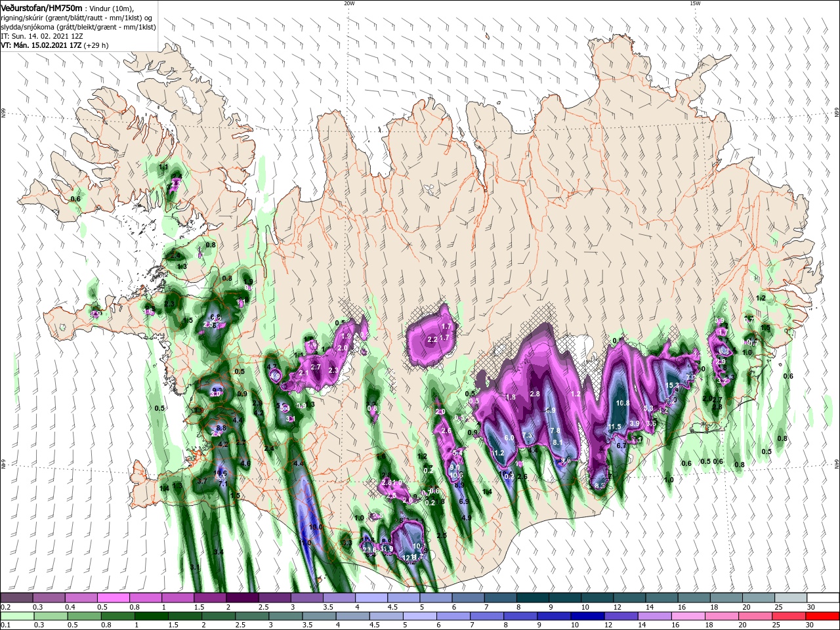Select the white snow swatch starting at 30
Screen dimensions: 840x630
tap(822, 598)
